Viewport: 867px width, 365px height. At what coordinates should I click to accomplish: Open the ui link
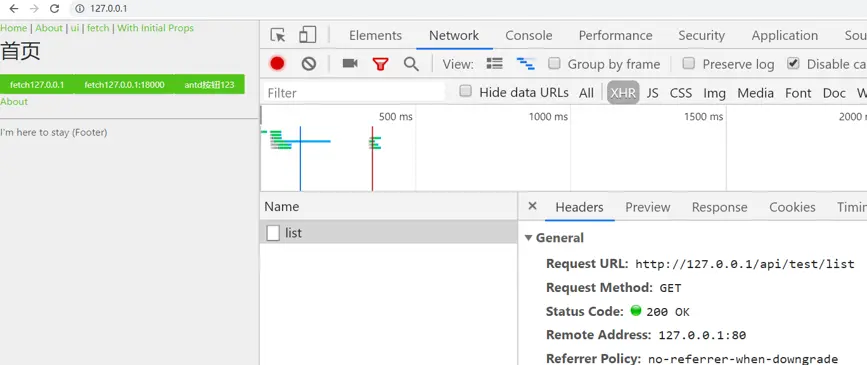click(75, 28)
